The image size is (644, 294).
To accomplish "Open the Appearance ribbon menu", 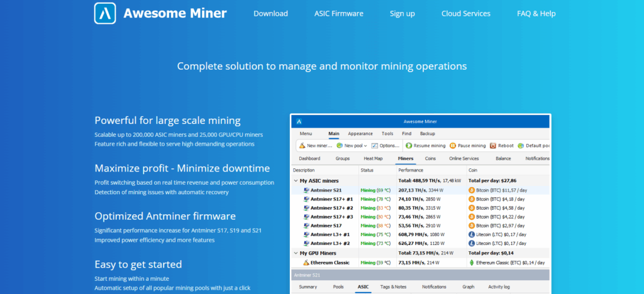I will (360, 133).
